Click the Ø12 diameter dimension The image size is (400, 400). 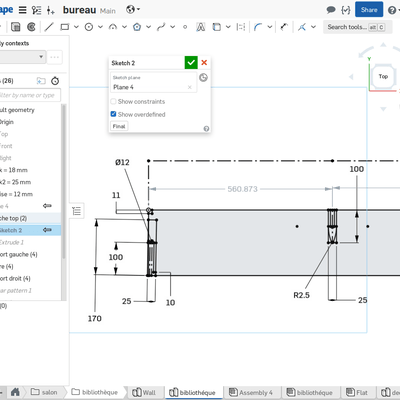pyautogui.click(x=122, y=162)
